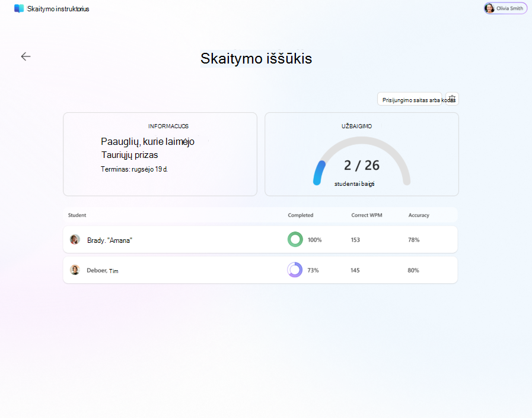This screenshot has width=532, height=418.
Task: Open student row Deboer, Tim
Action: pyautogui.click(x=260, y=270)
